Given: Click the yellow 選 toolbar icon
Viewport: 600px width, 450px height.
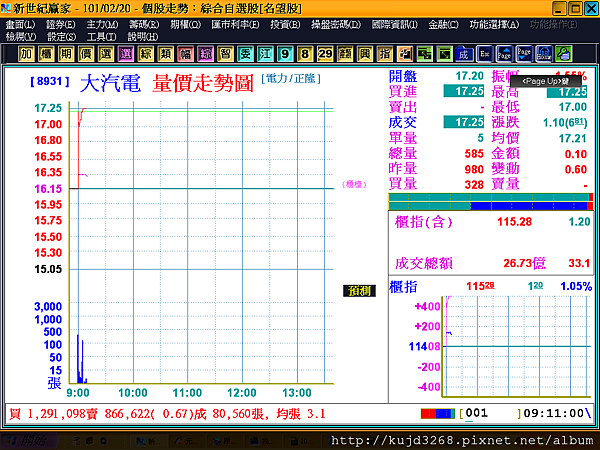Looking at the screenshot, I should (106, 54).
